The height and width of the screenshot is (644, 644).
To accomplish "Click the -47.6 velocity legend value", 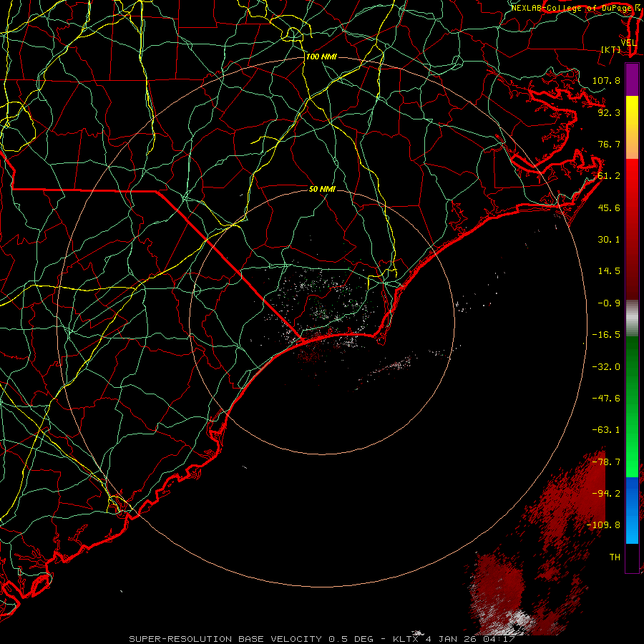I will 606,398.
